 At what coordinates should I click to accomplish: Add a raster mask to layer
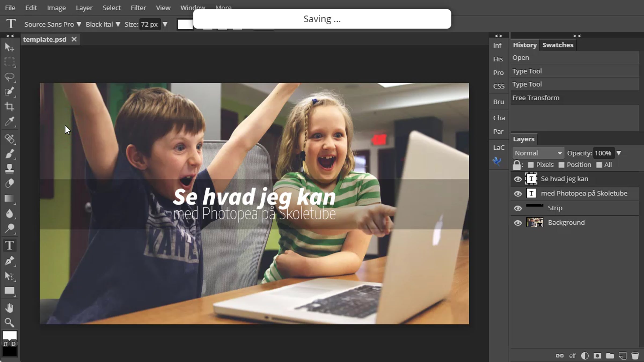[x=597, y=356]
